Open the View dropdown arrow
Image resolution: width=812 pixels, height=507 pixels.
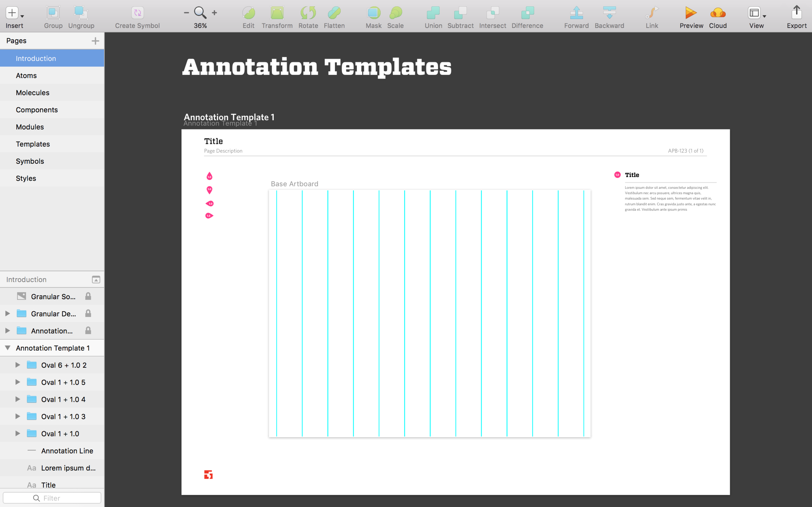[764, 16]
